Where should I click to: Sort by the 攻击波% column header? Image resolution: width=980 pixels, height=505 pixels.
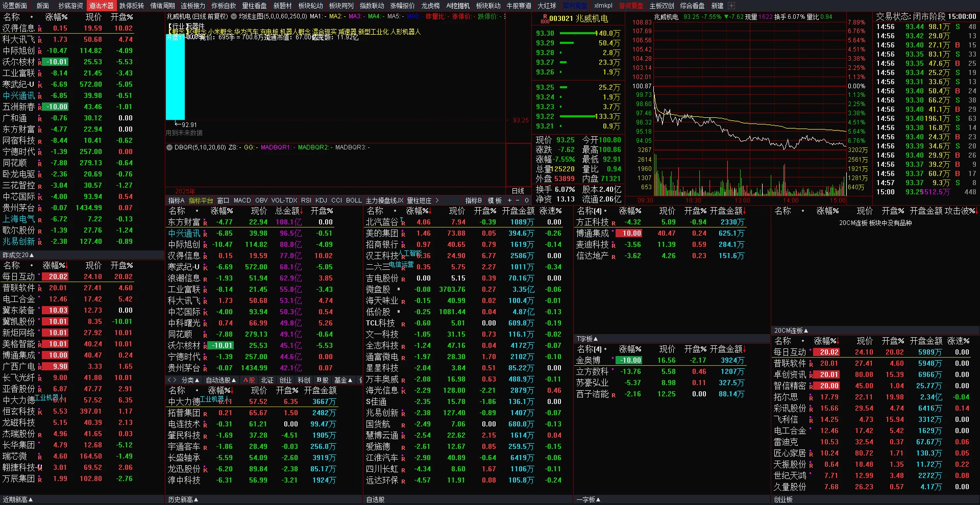[961, 211]
